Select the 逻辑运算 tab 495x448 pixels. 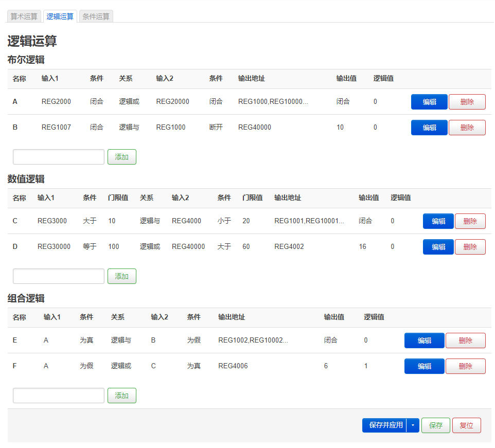point(60,16)
